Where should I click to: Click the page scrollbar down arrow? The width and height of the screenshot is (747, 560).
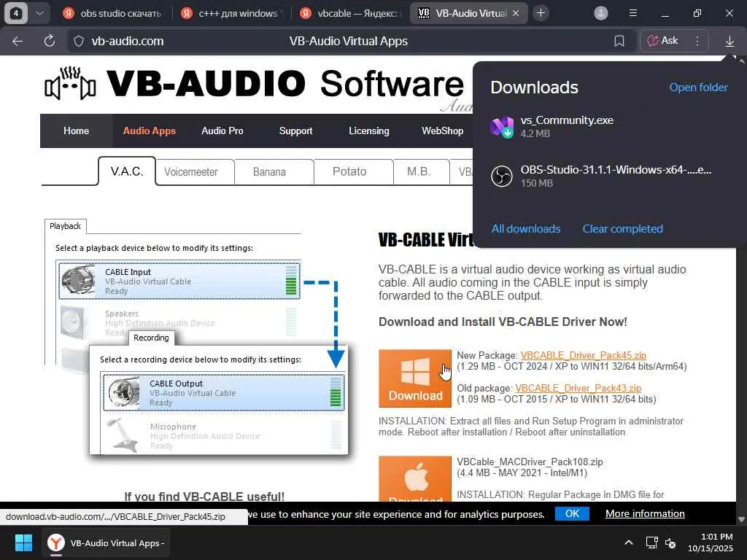[x=741, y=519]
